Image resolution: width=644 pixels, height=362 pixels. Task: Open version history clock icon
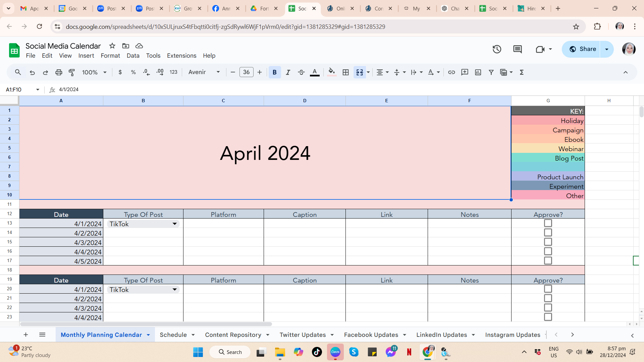click(x=497, y=49)
